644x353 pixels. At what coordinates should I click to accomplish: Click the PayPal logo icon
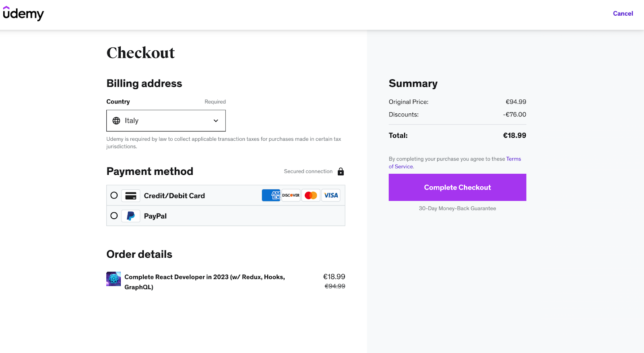point(131,216)
